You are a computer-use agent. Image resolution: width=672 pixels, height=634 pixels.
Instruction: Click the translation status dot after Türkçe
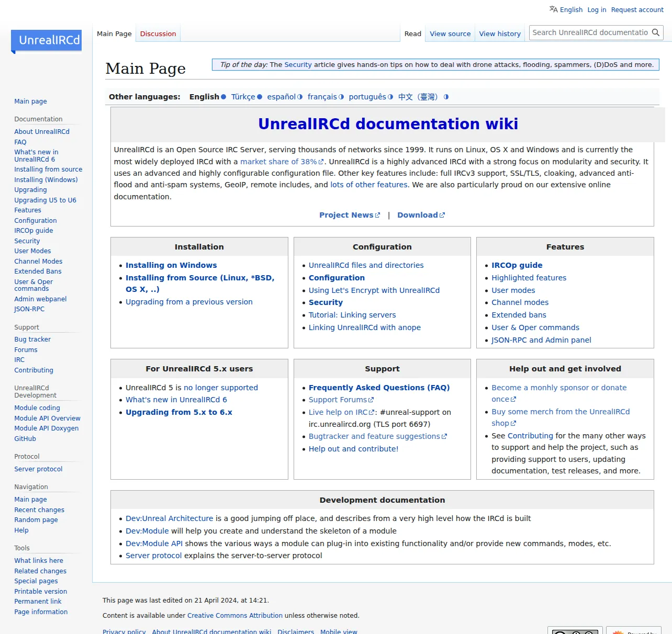[260, 97]
